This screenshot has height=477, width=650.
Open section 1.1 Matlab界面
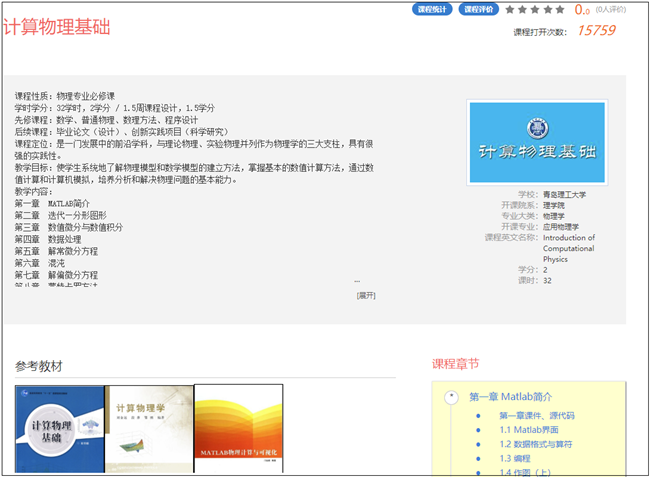[529, 430]
